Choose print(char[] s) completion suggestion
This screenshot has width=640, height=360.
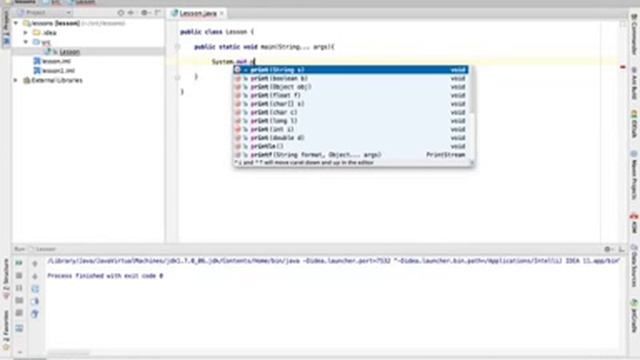pyautogui.click(x=351, y=104)
